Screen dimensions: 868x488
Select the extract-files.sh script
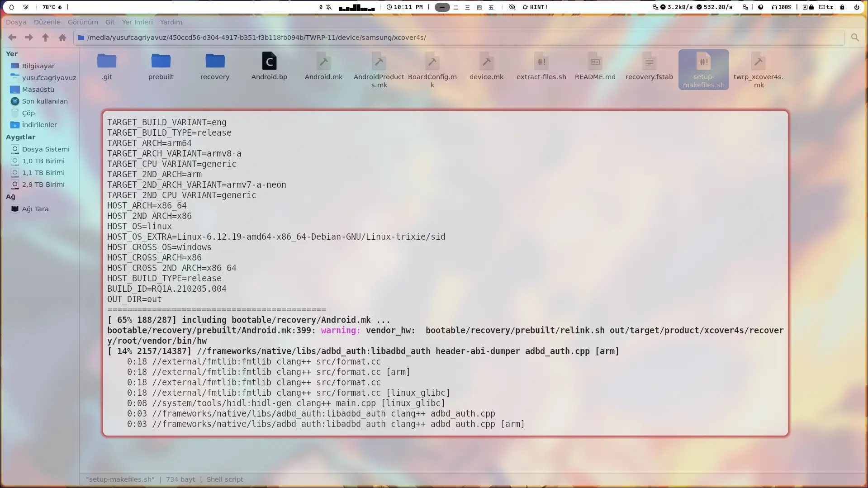541,67
